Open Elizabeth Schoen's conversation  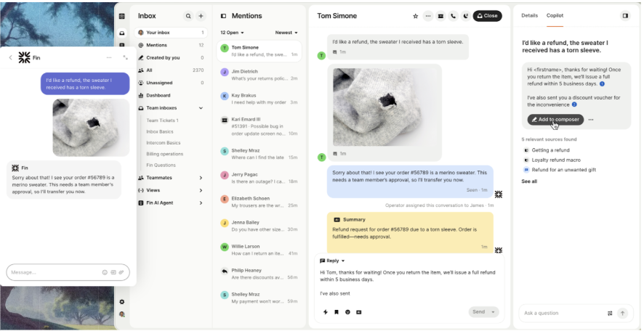tap(259, 203)
